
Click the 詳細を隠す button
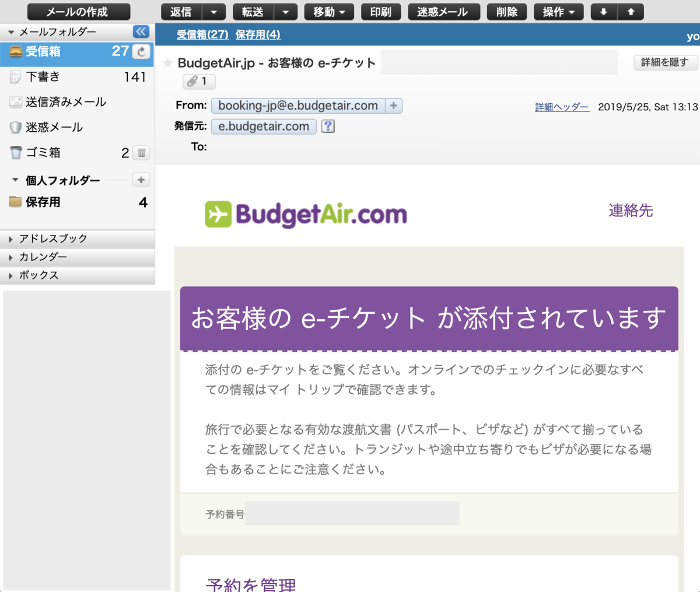pyautogui.click(x=665, y=62)
